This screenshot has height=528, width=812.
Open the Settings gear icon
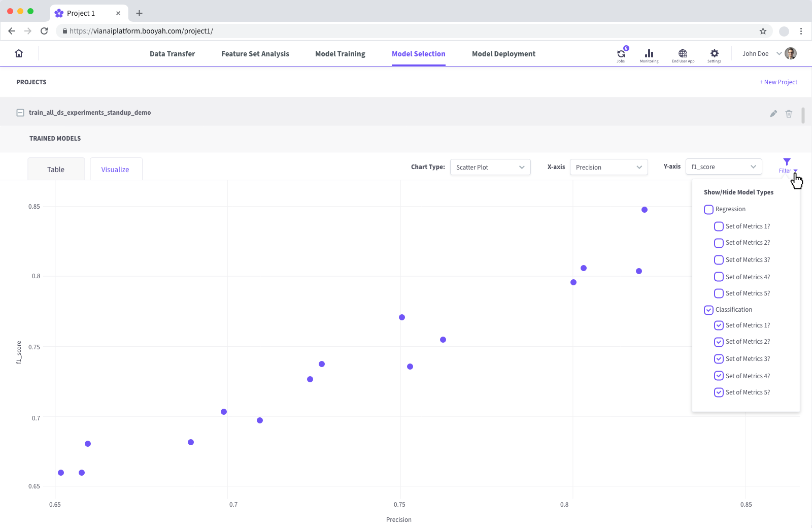pos(715,53)
